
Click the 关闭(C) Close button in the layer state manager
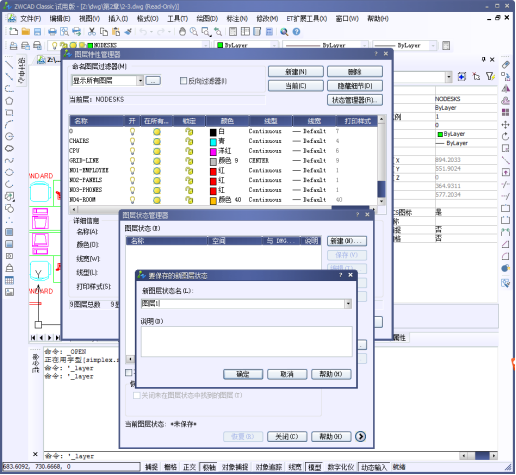(287, 436)
